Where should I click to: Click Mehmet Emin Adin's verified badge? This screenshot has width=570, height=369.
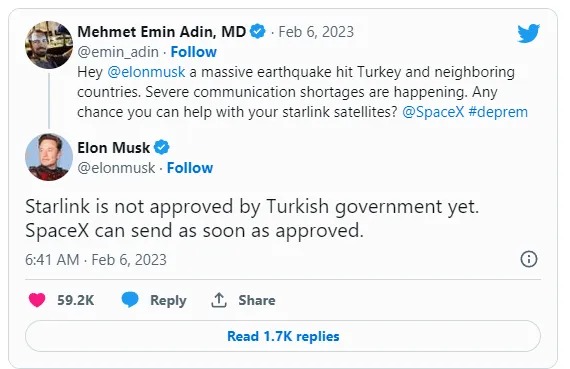pyautogui.click(x=258, y=32)
